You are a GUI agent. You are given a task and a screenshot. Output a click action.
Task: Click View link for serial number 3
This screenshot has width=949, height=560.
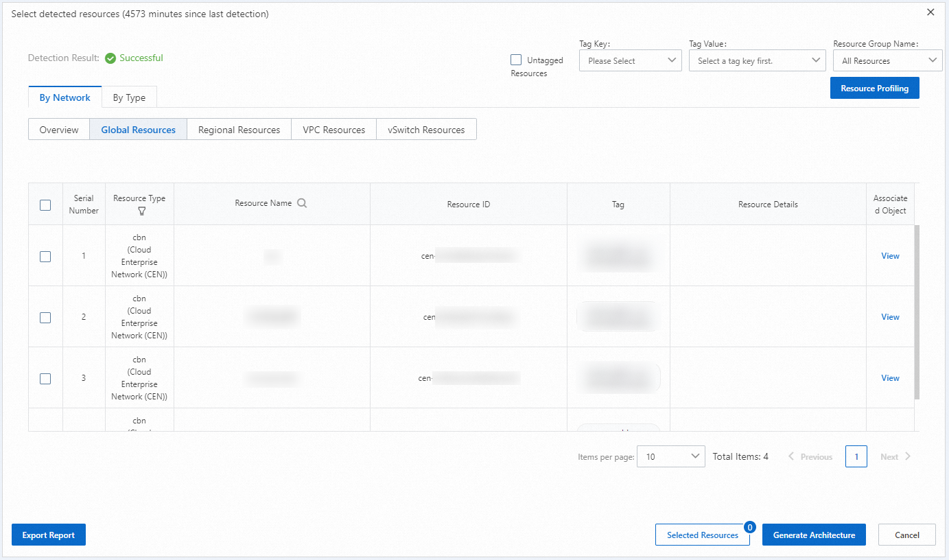click(890, 378)
